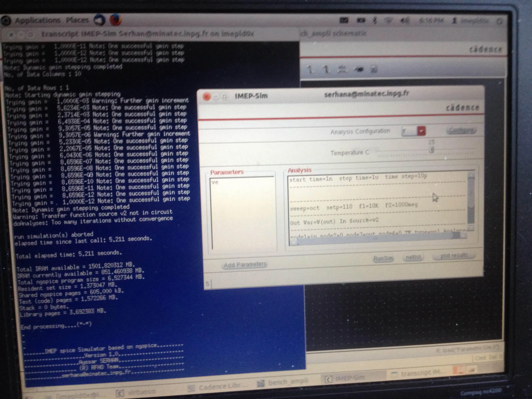Launch Firefox from the top panel

pos(115,20)
